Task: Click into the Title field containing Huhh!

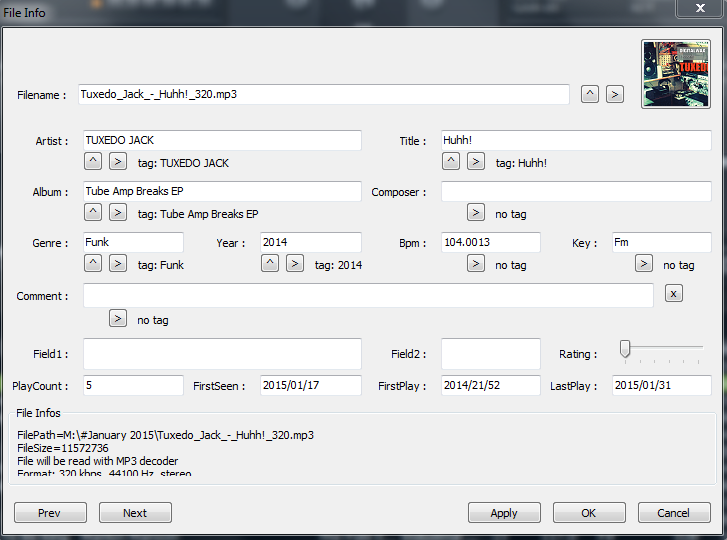Action: click(576, 140)
